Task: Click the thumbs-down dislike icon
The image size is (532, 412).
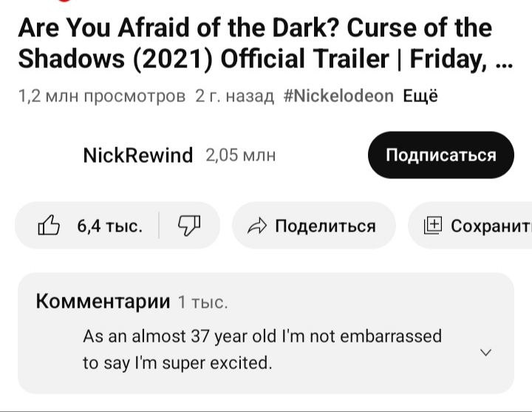Action: [188, 226]
